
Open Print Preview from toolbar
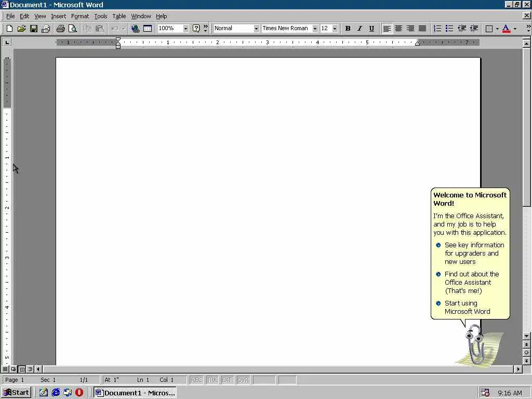pos(73,29)
